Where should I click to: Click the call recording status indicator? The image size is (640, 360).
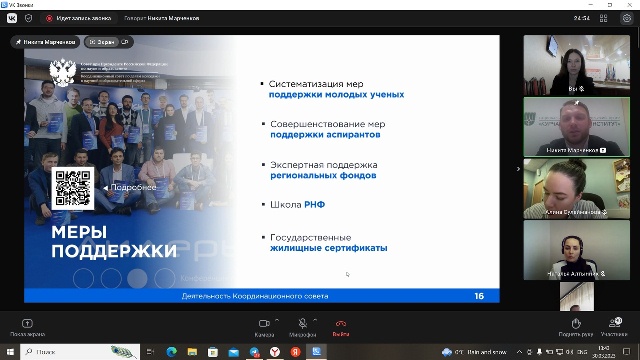(x=79, y=18)
